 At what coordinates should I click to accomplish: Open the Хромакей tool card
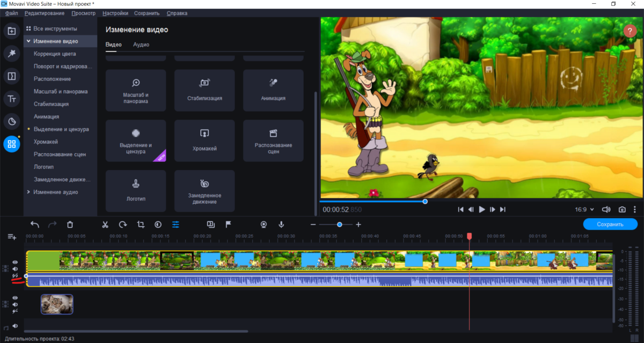(204, 140)
